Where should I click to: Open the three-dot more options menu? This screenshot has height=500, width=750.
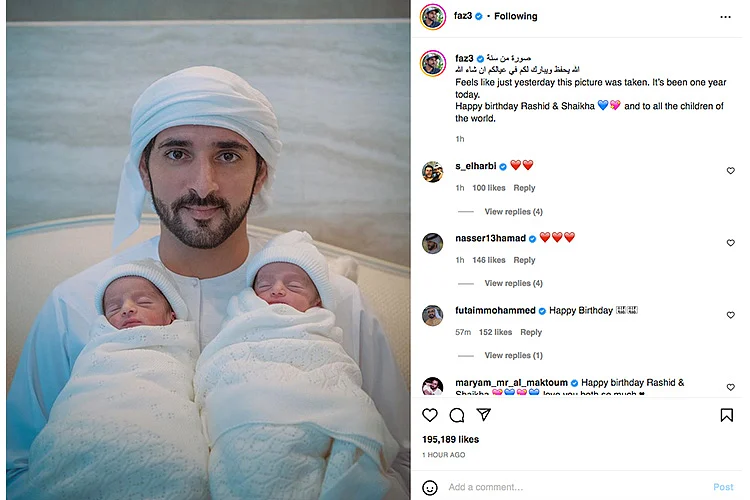coord(725,17)
